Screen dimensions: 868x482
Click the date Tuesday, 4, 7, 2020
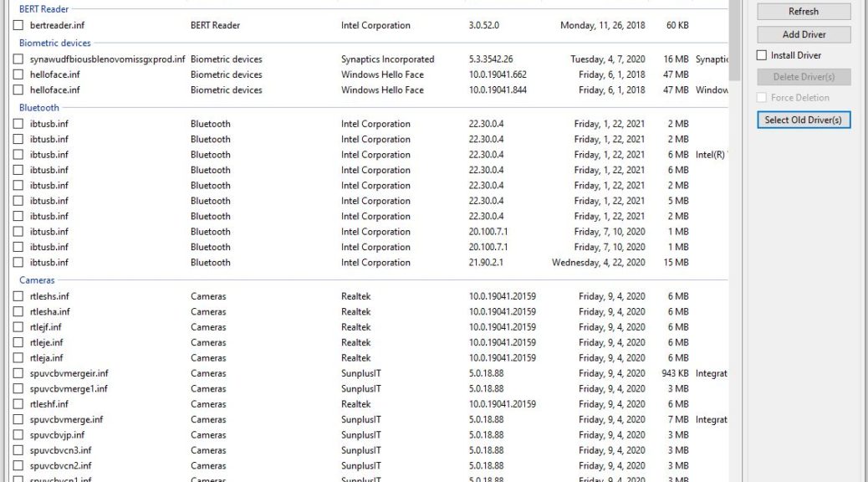608,59
